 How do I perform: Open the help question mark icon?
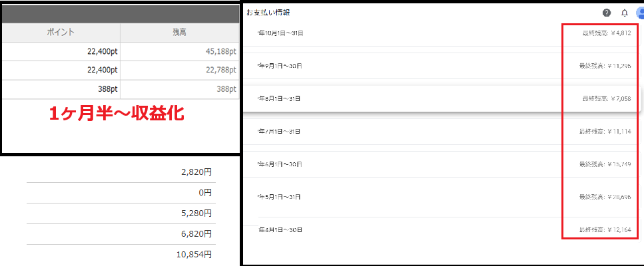pos(607,13)
